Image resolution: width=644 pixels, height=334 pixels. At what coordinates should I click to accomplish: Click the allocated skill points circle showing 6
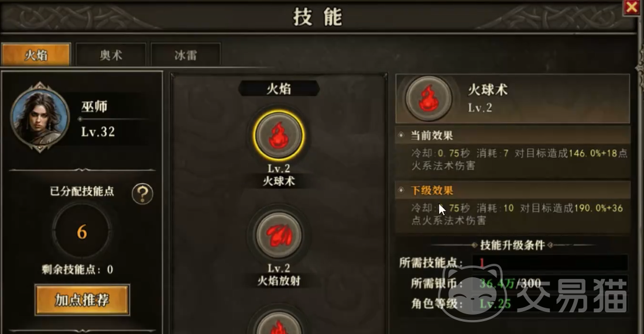[82, 232]
